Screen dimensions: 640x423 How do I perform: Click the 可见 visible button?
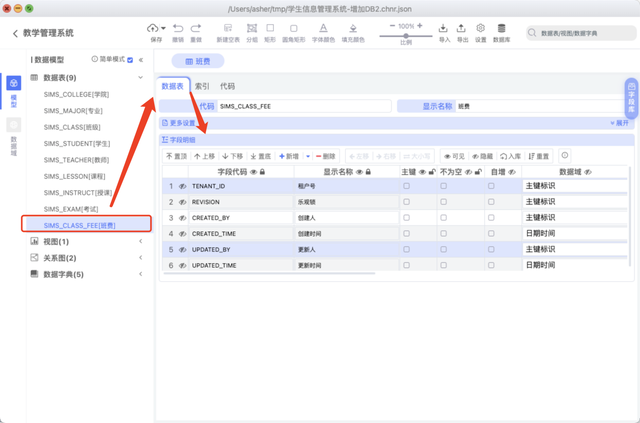click(x=454, y=156)
